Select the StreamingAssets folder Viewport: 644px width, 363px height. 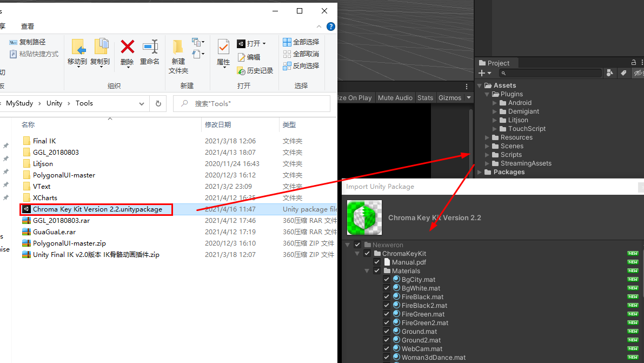click(526, 163)
